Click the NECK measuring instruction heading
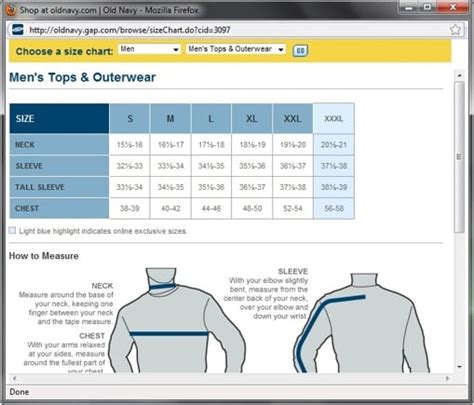 pos(102,286)
